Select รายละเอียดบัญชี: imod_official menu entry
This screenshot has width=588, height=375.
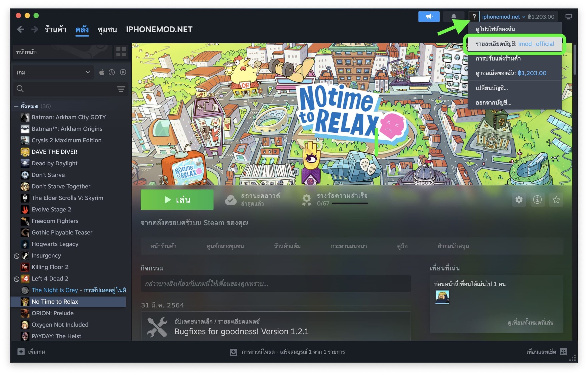[514, 44]
